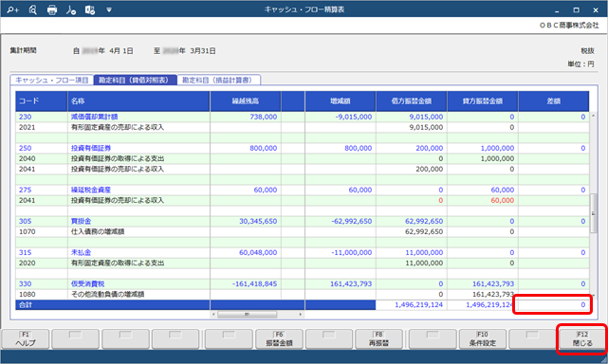
Task: Open F10 条件設定
Action: (483, 339)
